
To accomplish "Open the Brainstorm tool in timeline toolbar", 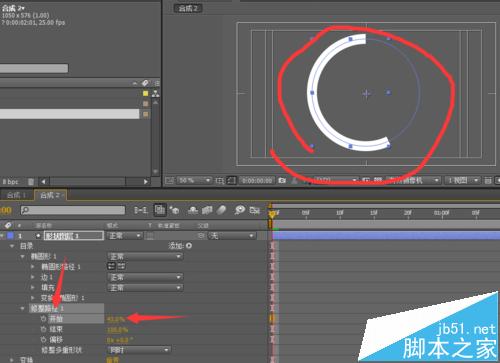I will point(240,210).
